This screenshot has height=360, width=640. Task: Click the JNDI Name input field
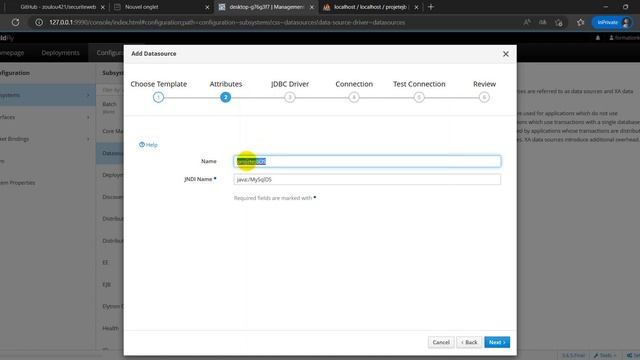[367, 179]
